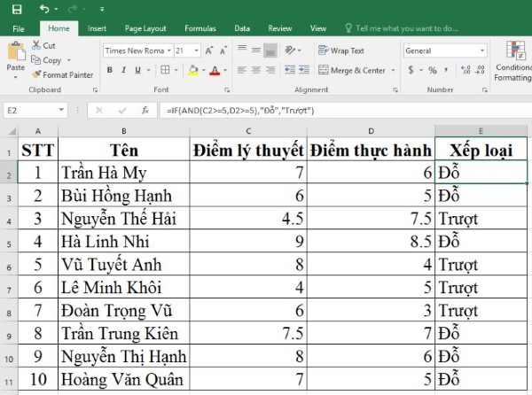Click the Undo arrow icon
The image size is (532, 395).
(x=44, y=9)
